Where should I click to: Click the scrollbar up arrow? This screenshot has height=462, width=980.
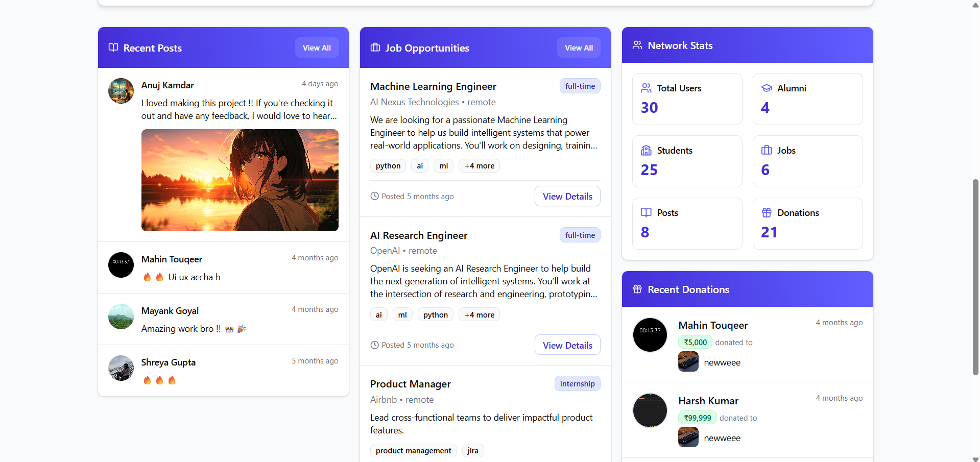point(975,5)
